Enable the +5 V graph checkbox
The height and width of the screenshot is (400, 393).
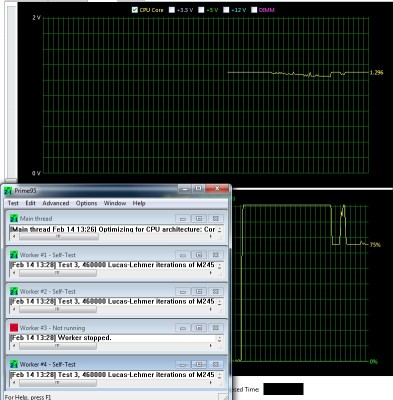[x=201, y=10]
